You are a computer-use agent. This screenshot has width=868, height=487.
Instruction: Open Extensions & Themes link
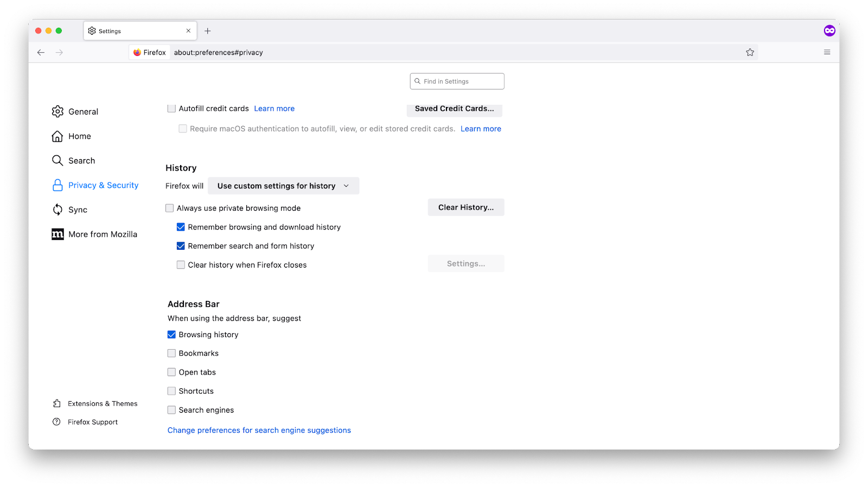(x=103, y=403)
